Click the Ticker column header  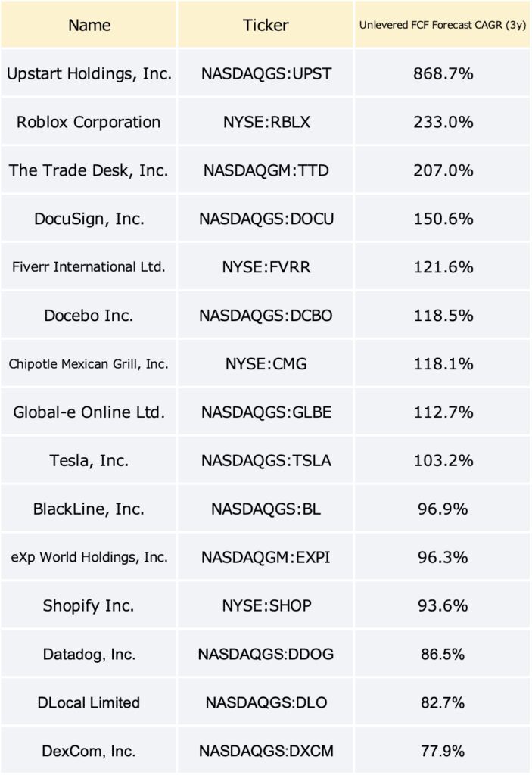266,25
